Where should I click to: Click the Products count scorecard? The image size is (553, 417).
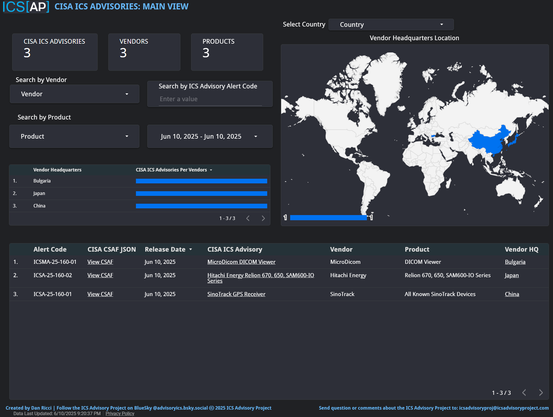227,52
